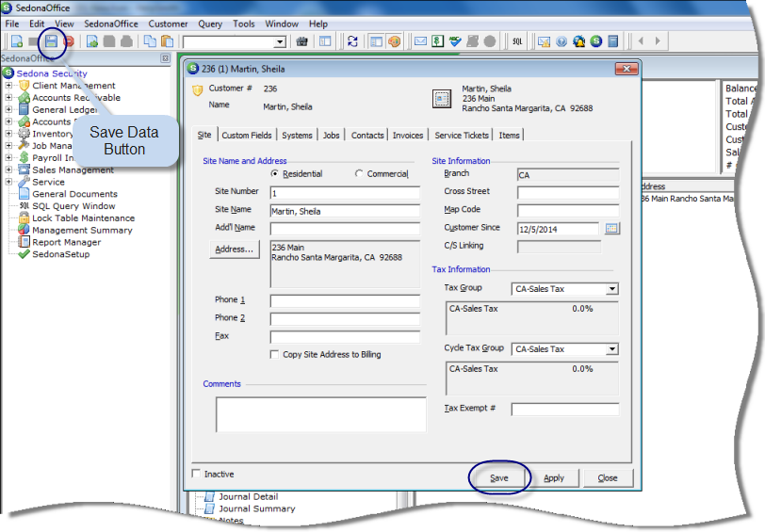Image resolution: width=765 pixels, height=532 pixels.
Task: Check Copy Site Address to Billing
Action: 275,354
